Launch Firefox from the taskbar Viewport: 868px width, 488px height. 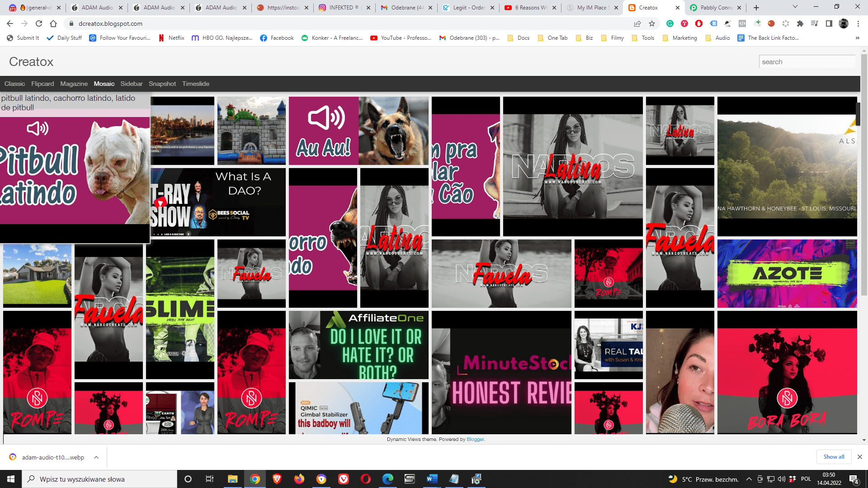click(299, 479)
